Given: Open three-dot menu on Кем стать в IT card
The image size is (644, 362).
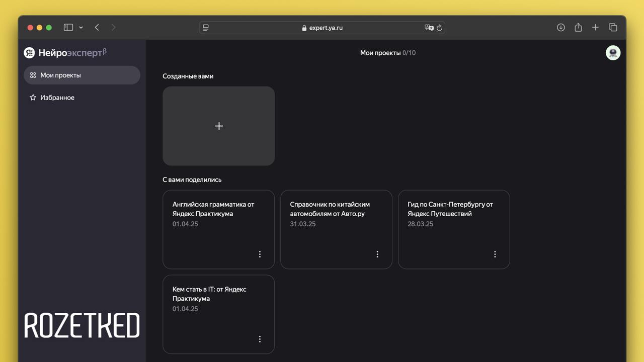Looking at the screenshot, I should (x=260, y=339).
